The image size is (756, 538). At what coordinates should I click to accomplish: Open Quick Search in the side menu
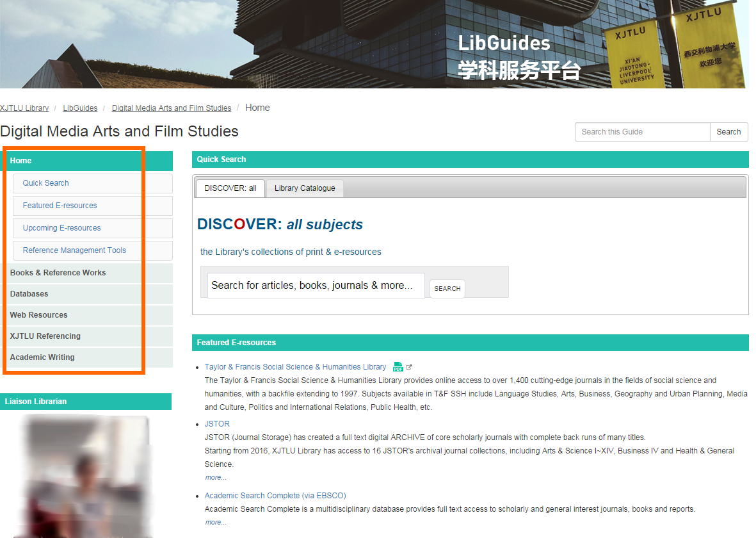[93, 183]
